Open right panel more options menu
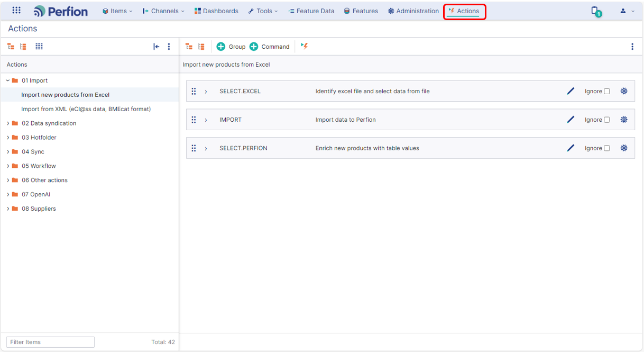The image size is (644, 352). 632,47
